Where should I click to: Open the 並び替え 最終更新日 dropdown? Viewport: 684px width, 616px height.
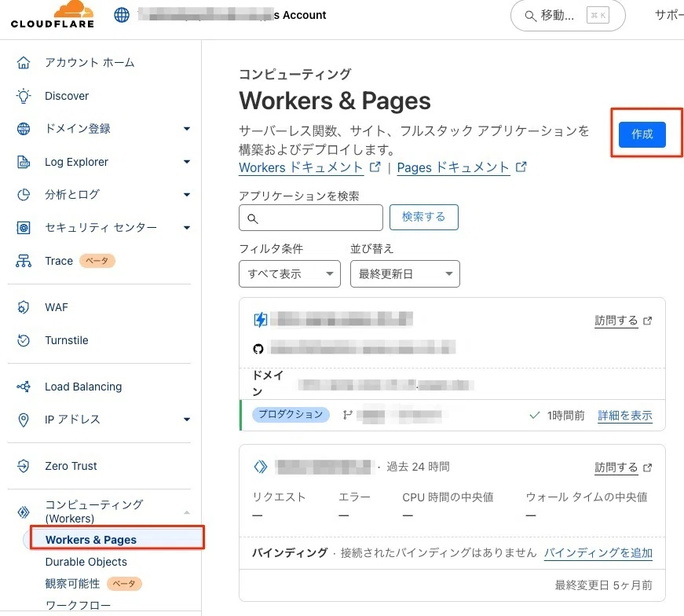(x=404, y=273)
